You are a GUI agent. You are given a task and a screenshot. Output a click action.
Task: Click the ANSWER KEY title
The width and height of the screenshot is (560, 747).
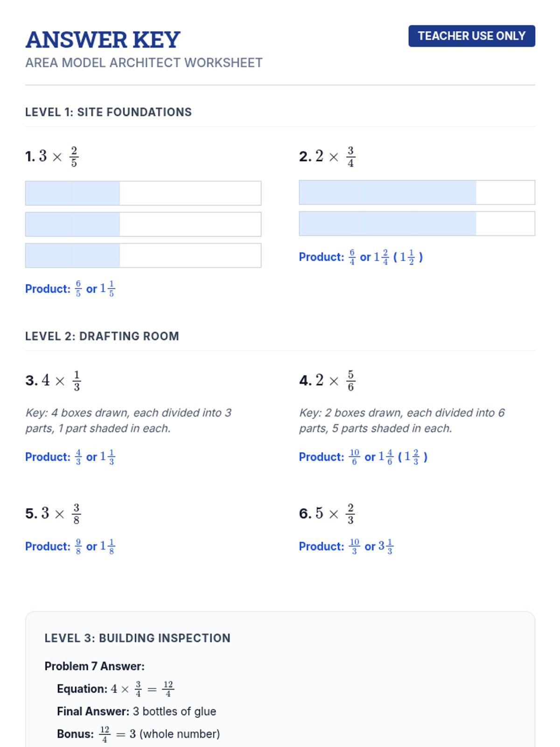point(103,40)
